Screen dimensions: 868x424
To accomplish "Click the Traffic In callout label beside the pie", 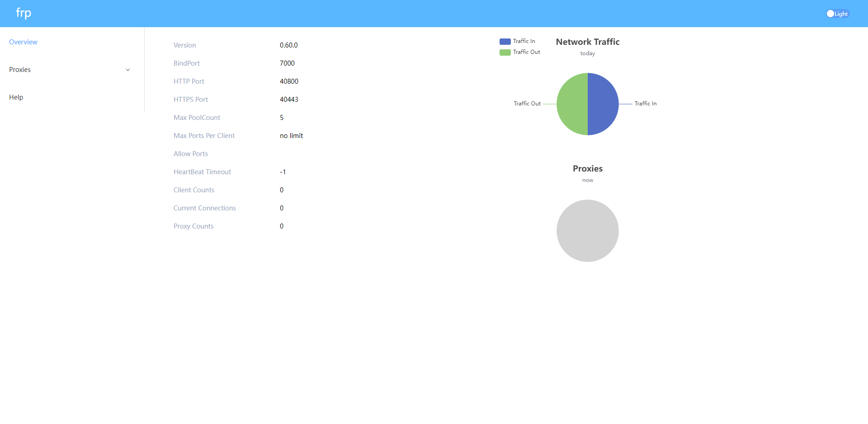I will (x=645, y=104).
